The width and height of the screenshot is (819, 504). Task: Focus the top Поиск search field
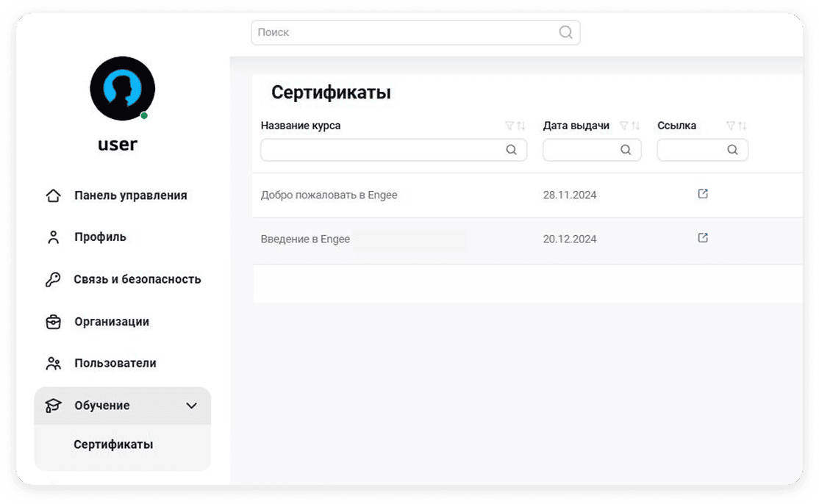tap(404, 32)
